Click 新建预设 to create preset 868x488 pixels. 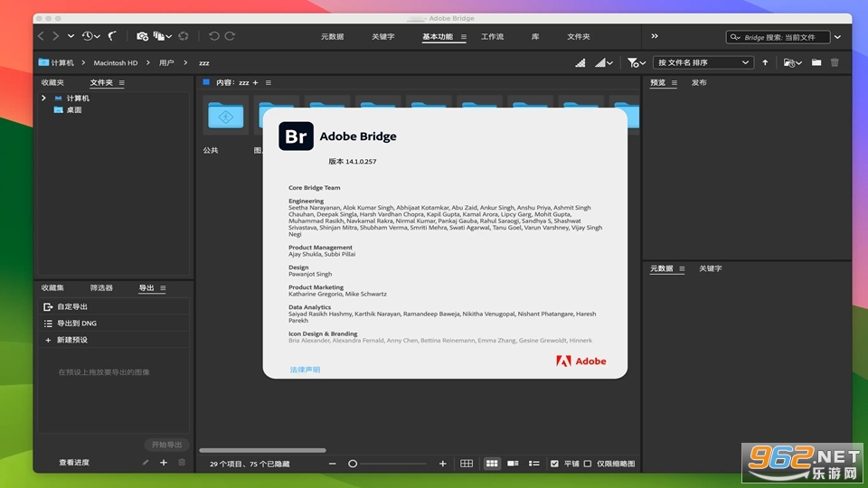[x=114, y=340]
